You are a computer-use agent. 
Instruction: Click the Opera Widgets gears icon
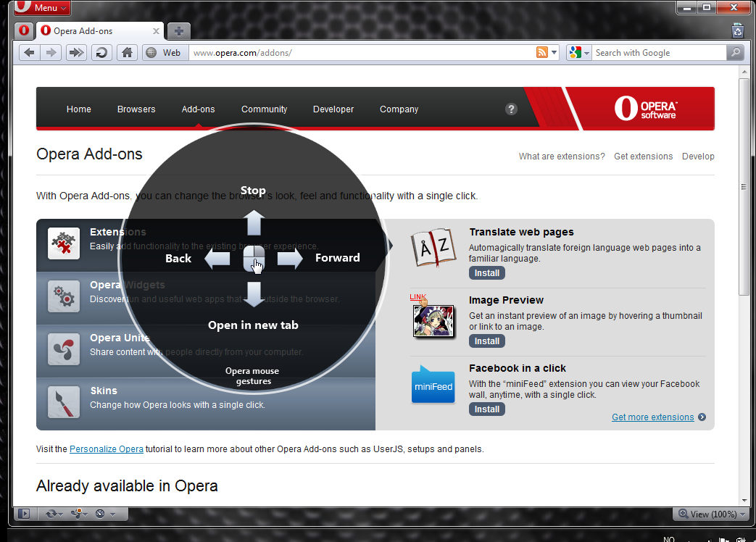pyautogui.click(x=64, y=296)
